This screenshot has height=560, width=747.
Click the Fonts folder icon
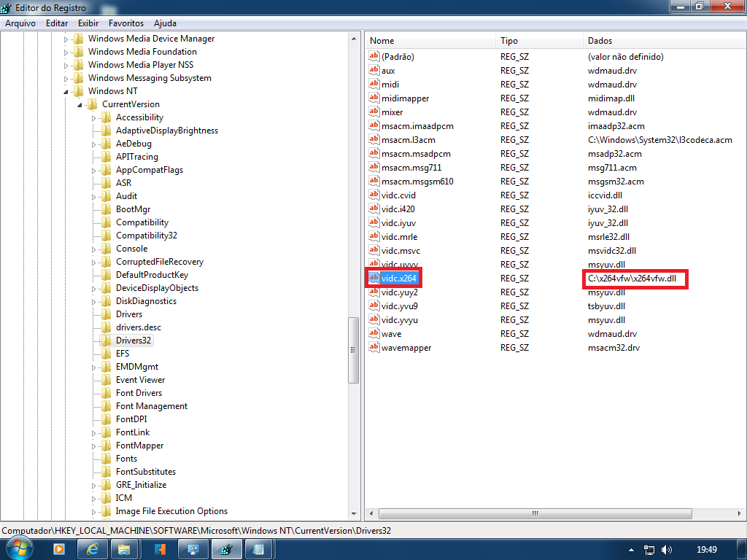pos(107,458)
